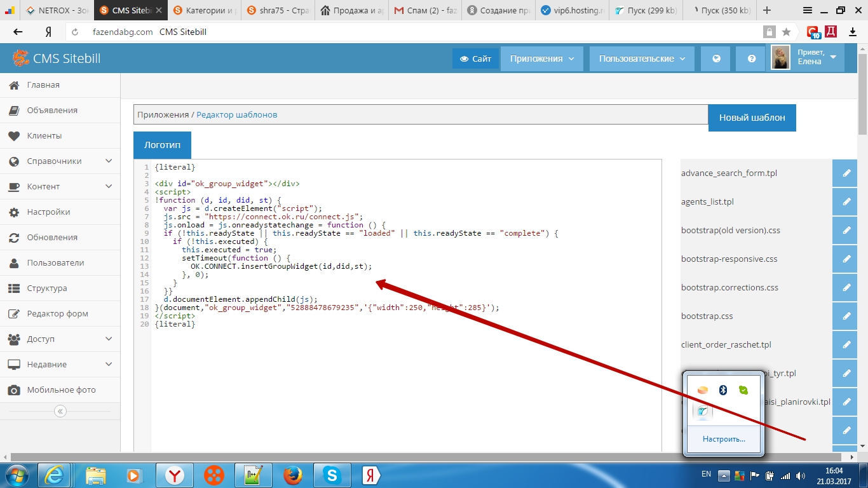Image resolution: width=868 pixels, height=488 pixels.
Task: Open Структура structure item
Action: click(x=60, y=288)
